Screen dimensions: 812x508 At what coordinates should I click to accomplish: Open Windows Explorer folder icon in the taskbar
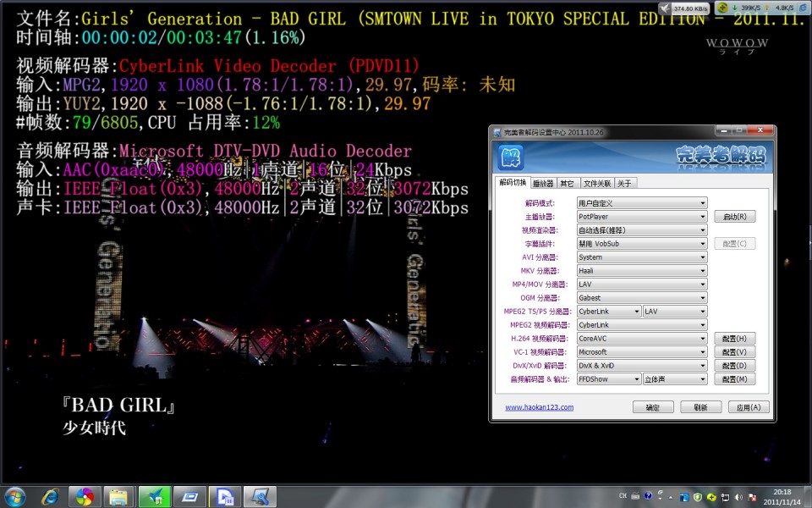[x=118, y=497]
